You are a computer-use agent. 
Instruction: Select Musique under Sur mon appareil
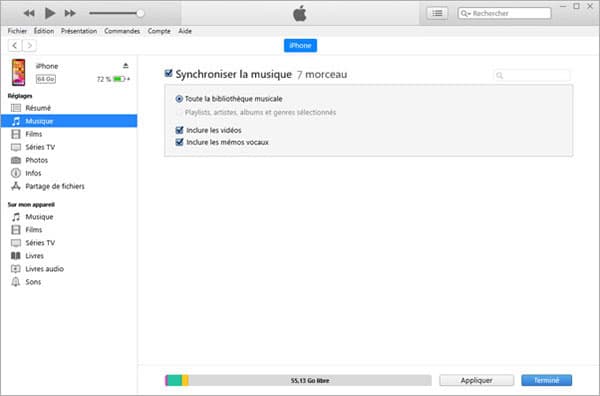[69, 217]
